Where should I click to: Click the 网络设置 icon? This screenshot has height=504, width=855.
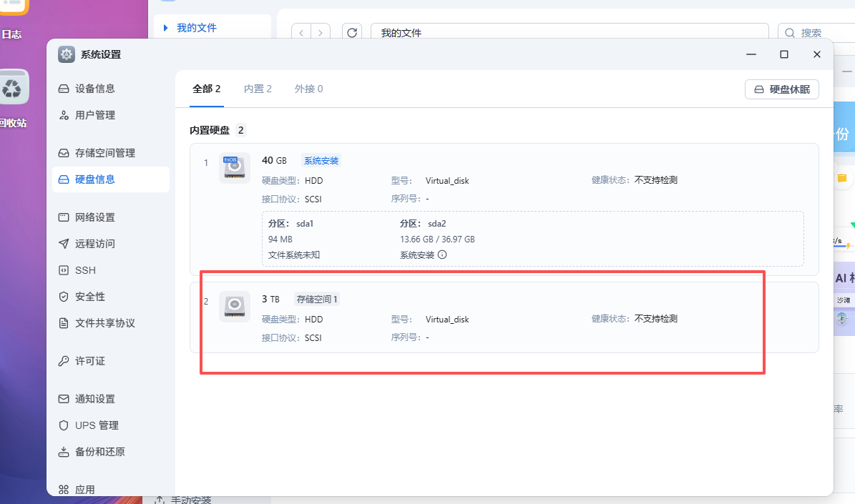point(64,217)
